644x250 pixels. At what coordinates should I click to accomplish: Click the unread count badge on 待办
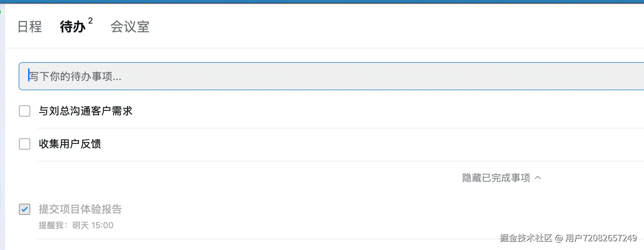[x=90, y=21]
